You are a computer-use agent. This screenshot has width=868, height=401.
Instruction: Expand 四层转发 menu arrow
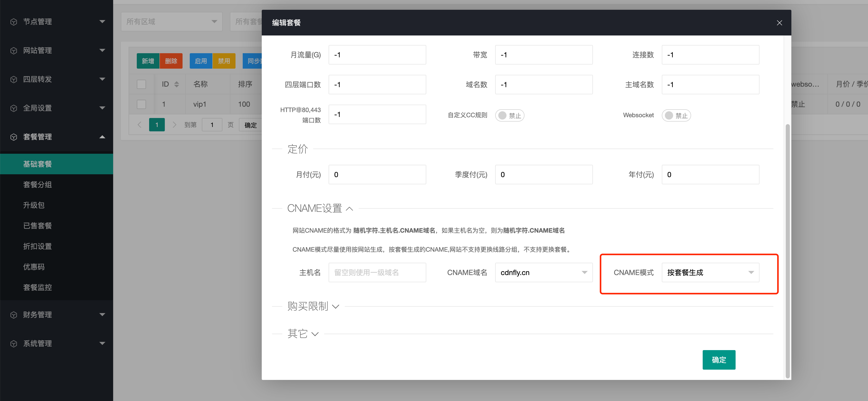pyautogui.click(x=102, y=79)
